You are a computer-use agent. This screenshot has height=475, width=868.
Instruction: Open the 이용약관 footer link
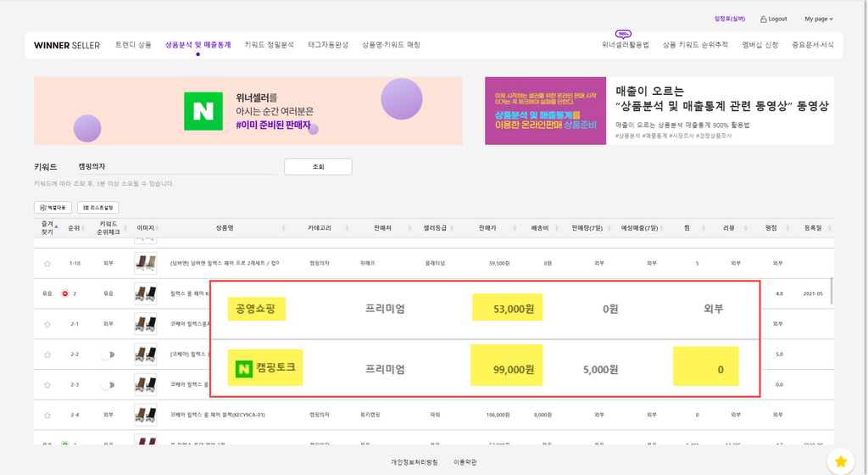(465, 461)
